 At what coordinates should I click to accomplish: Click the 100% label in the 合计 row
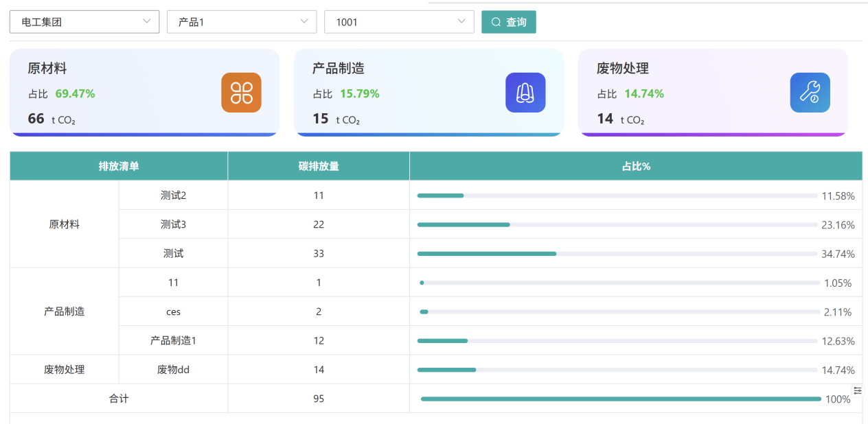[838, 399]
